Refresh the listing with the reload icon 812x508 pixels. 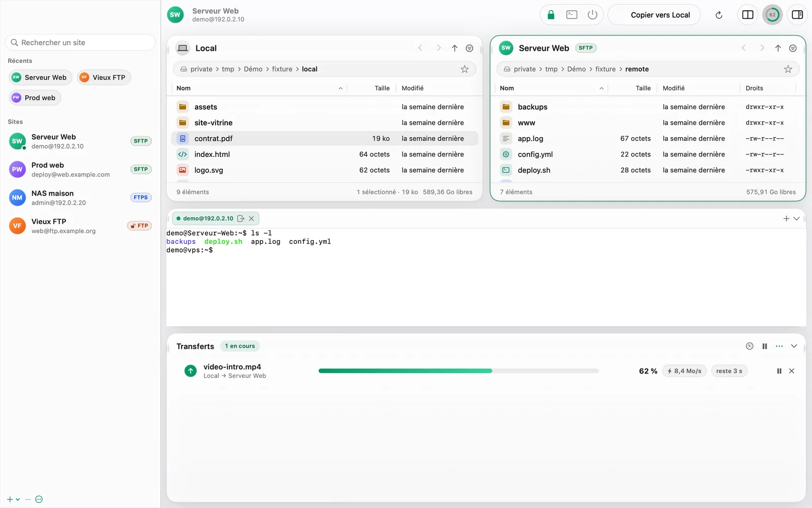coord(719,15)
